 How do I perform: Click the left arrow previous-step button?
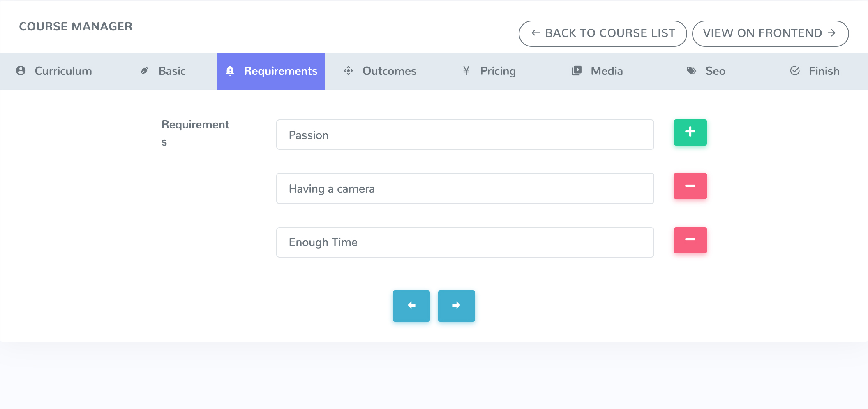(x=411, y=306)
